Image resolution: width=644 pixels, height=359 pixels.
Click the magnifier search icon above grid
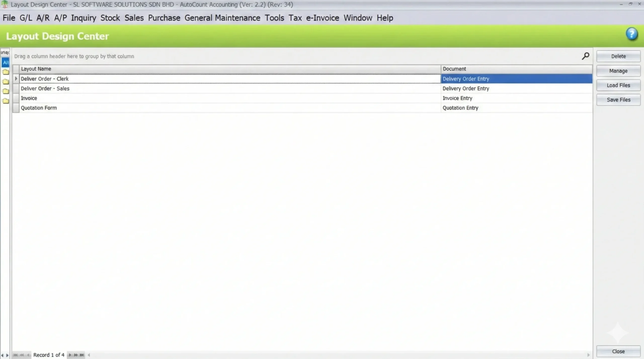coord(585,56)
